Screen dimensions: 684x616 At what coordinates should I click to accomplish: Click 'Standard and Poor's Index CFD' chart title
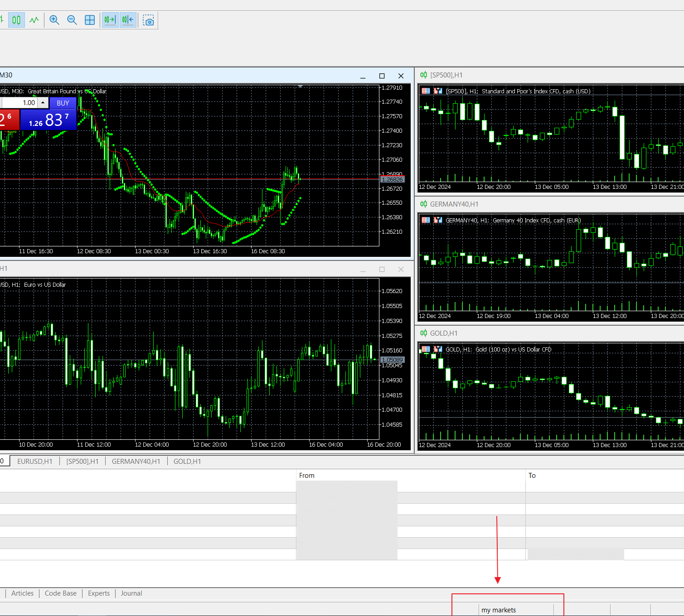point(536,91)
